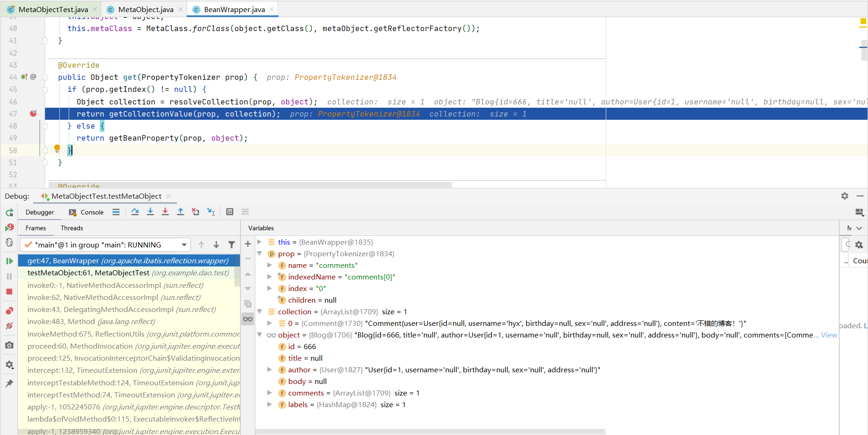Click Show Execution Point icon
The image size is (868, 435).
coord(116,212)
